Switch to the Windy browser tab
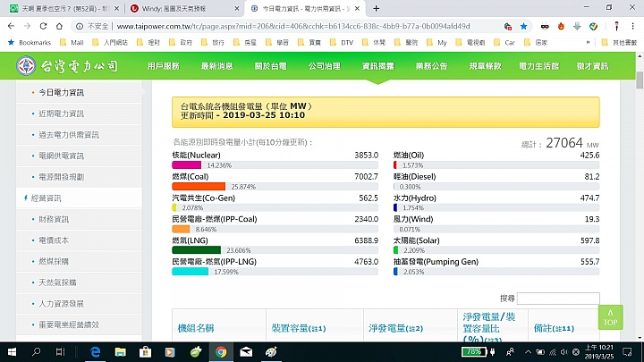The image size is (644, 362). [183, 8]
